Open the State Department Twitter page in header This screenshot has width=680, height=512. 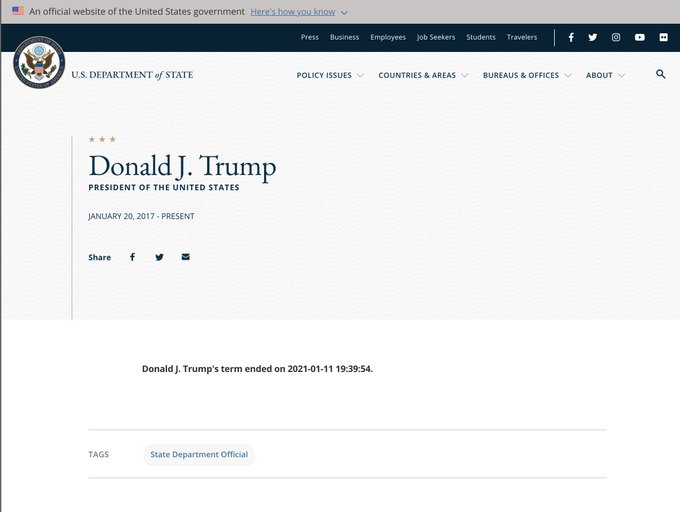pyautogui.click(x=592, y=37)
